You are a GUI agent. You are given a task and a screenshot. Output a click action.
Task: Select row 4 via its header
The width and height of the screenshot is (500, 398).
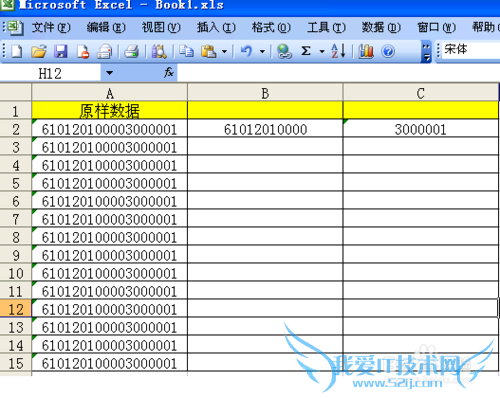(x=16, y=165)
